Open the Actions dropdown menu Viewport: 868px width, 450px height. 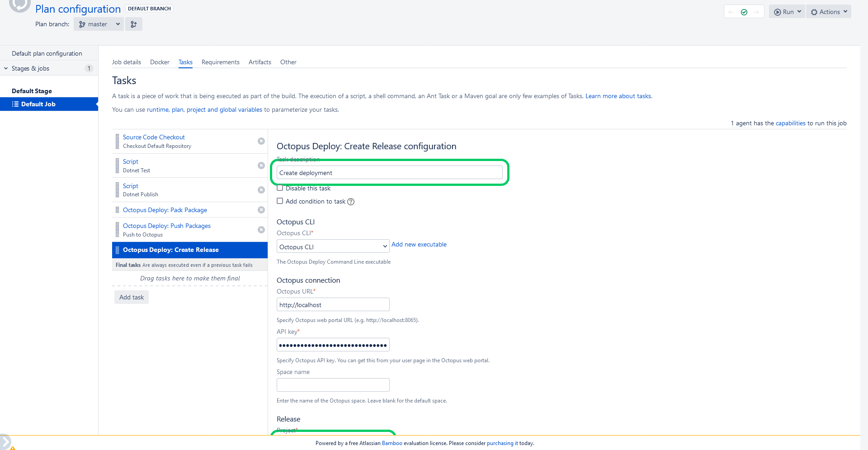829,12
